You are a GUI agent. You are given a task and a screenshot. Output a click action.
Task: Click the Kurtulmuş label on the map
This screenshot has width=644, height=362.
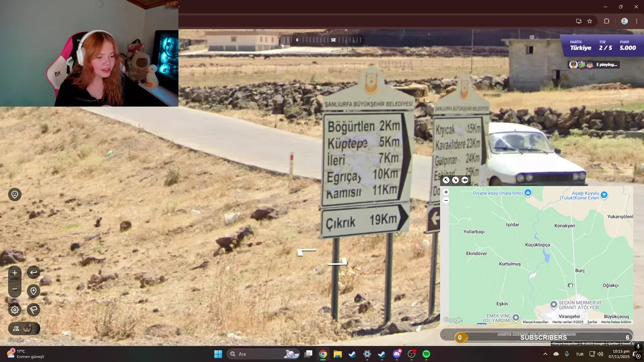pyautogui.click(x=510, y=264)
